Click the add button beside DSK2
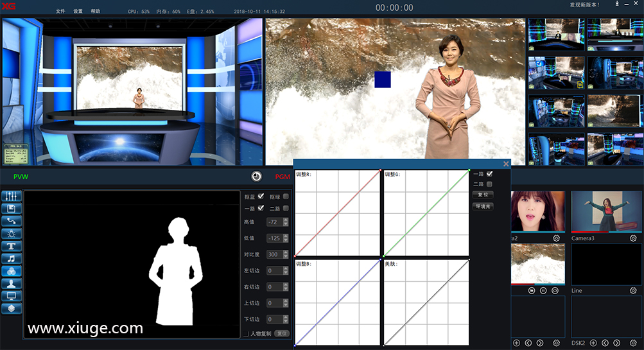This screenshot has width=644, height=350. pos(593,343)
